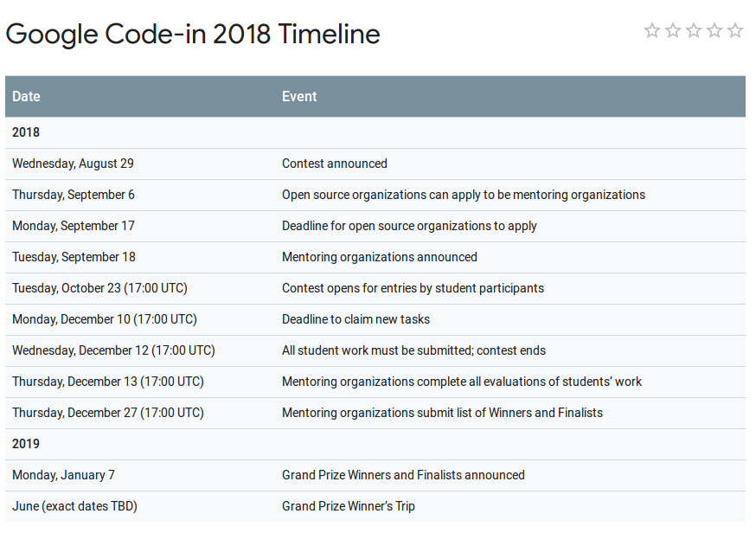
Task: Click the June exact dates TBD cell
Action: click(x=74, y=506)
